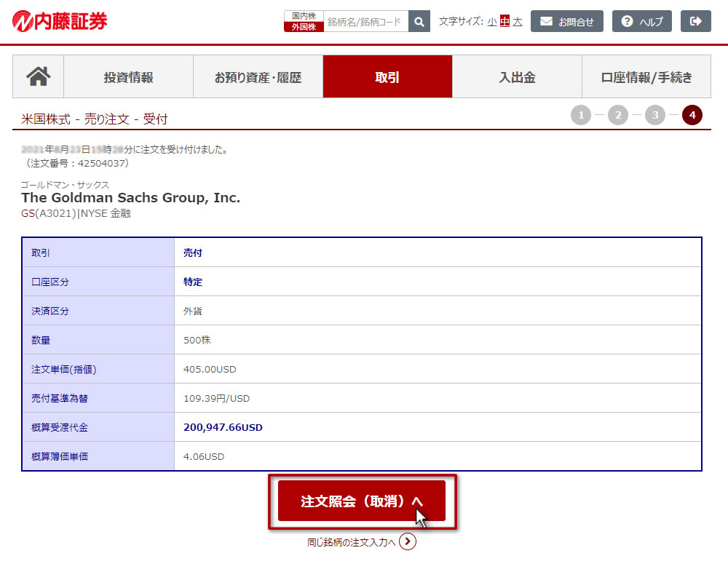This screenshot has width=728, height=564.
Task: Select the 500株 quantity value
Action: click(197, 341)
